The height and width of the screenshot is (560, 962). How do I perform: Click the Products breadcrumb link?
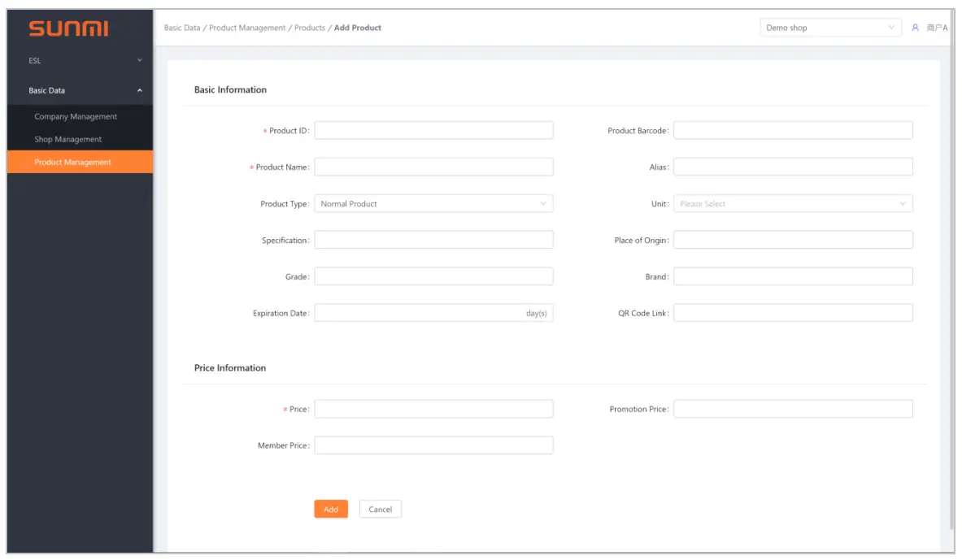(310, 28)
